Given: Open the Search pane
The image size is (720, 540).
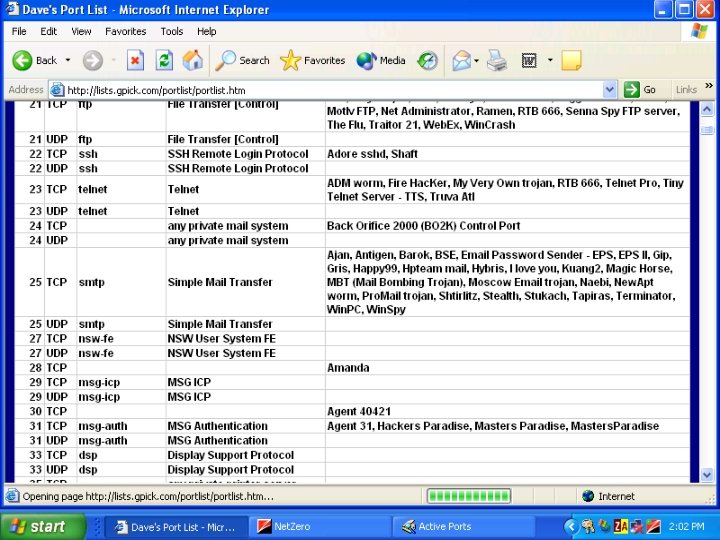Looking at the screenshot, I should [242, 60].
